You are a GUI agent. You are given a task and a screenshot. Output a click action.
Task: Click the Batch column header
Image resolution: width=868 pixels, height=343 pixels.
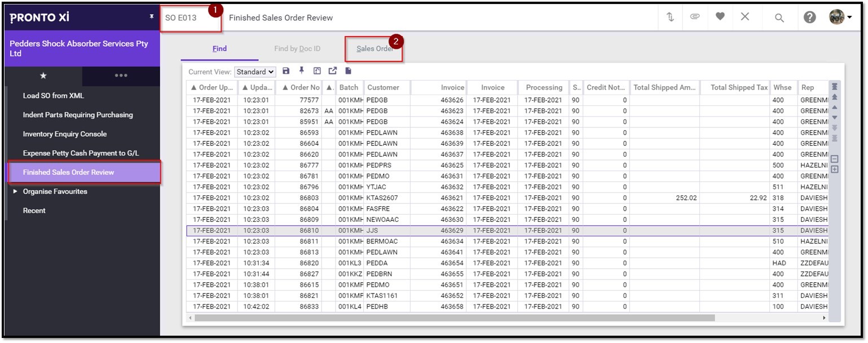(349, 87)
